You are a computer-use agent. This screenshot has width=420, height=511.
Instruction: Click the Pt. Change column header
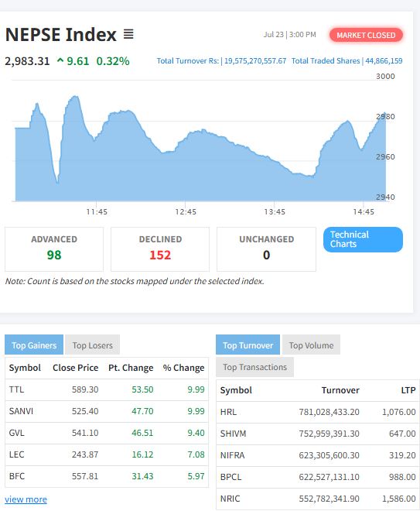pyautogui.click(x=131, y=368)
